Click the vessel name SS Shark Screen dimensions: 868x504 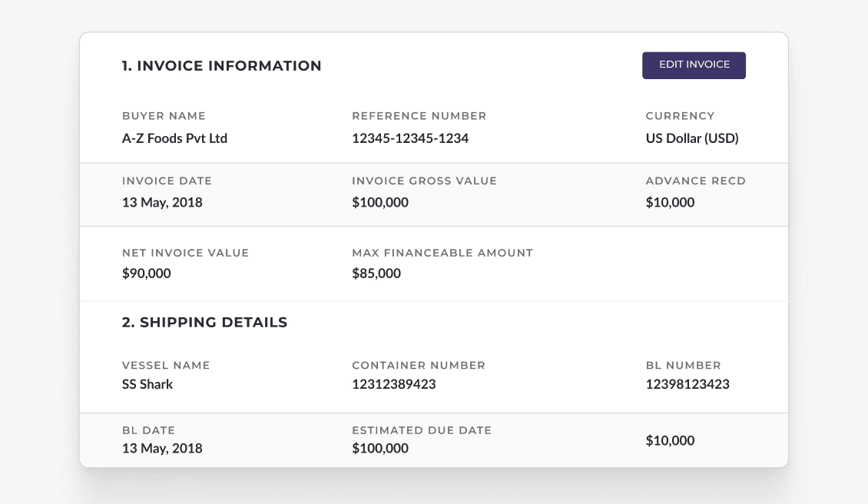point(147,384)
